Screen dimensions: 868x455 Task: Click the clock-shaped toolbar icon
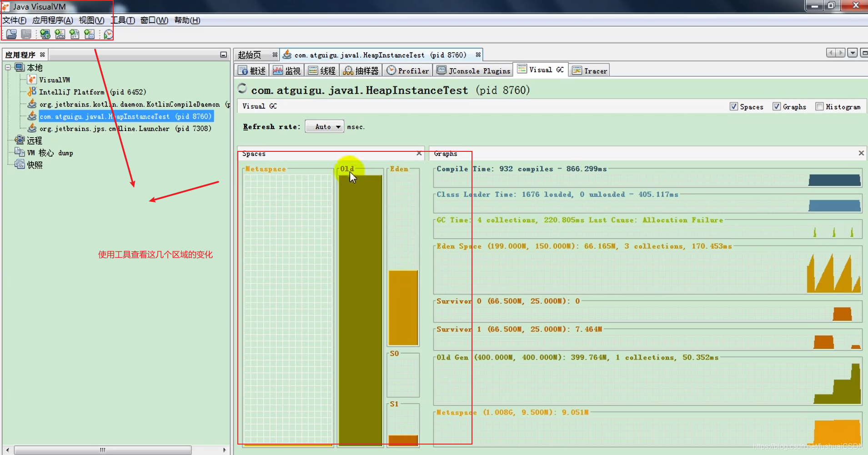click(108, 34)
